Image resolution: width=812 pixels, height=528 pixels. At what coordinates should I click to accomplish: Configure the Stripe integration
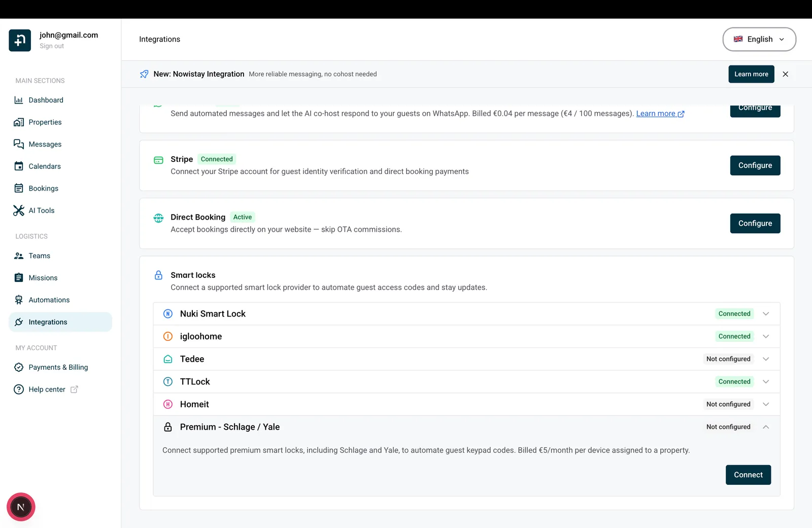755,165
